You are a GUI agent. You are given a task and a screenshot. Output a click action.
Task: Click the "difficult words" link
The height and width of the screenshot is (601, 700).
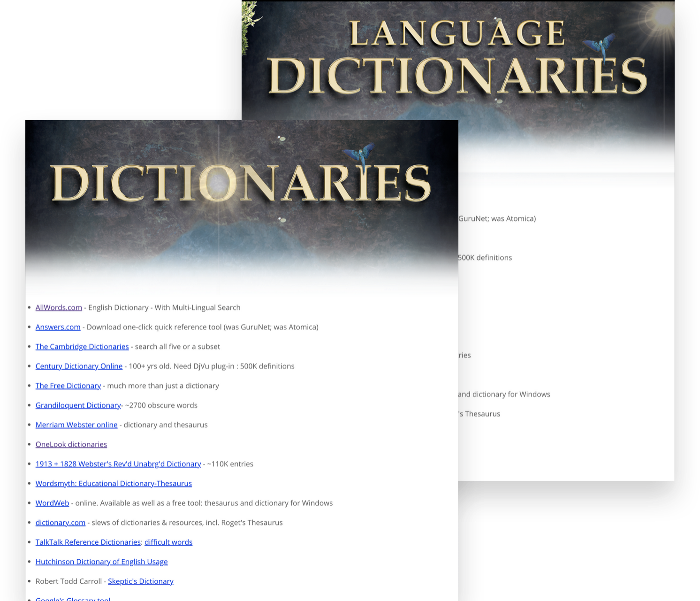pyautogui.click(x=168, y=542)
